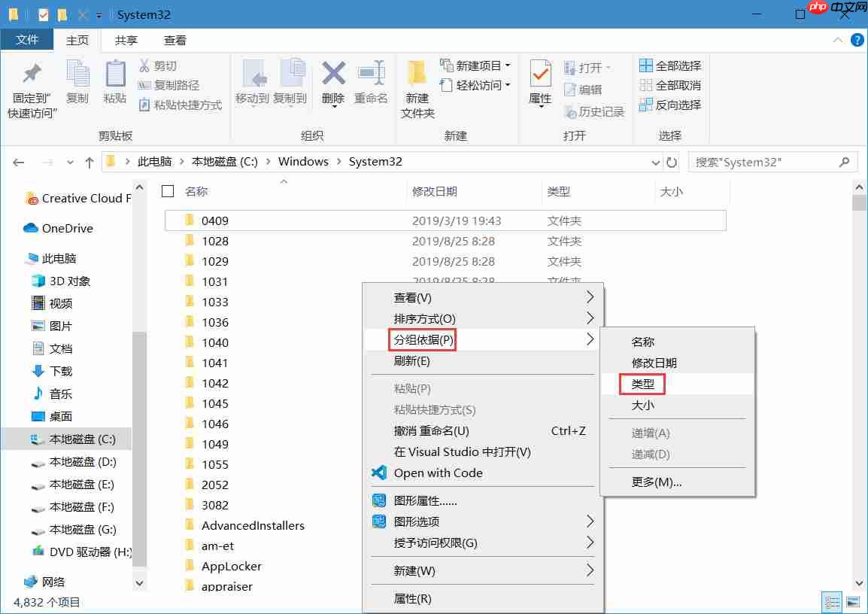Screen dimensions: 868x614
Task: Click the 重命名 (Rename) icon
Action: (371, 85)
